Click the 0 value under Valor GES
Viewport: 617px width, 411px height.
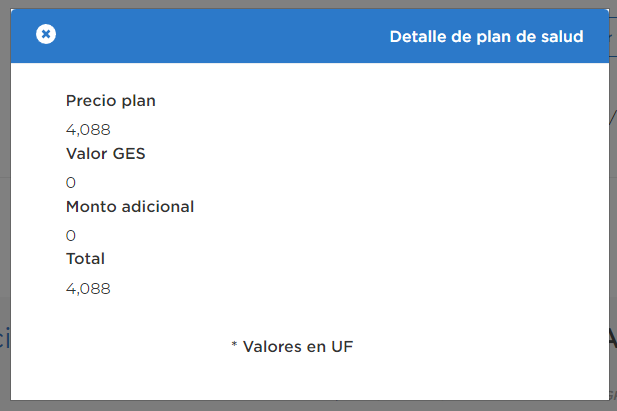71,182
